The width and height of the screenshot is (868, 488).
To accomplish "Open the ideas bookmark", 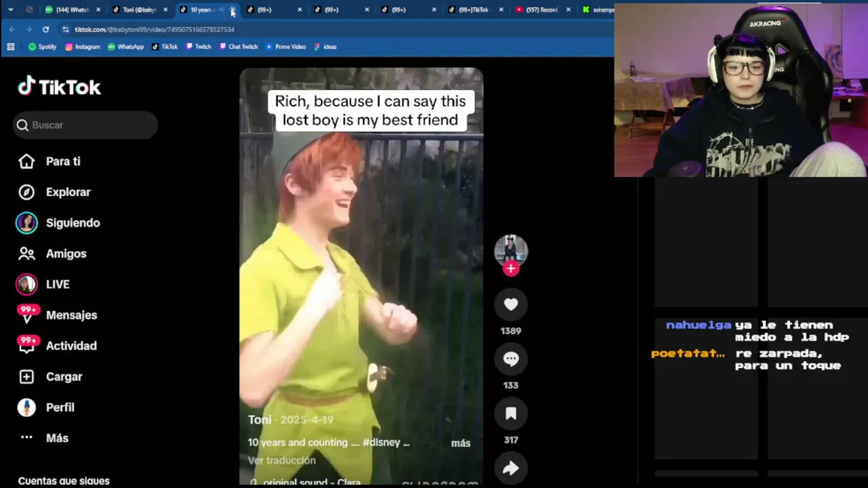I will point(325,47).
